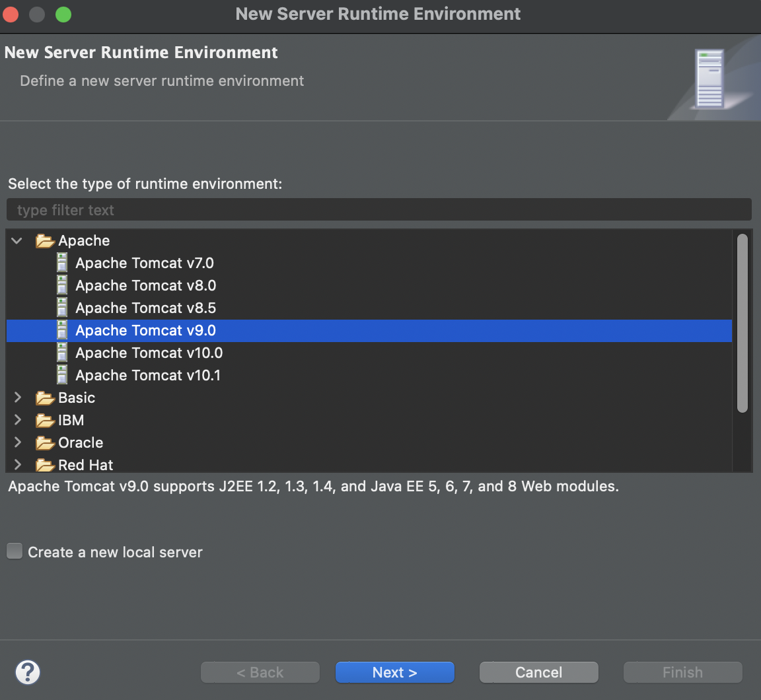Click the green zoom window button
The width and height of the screenshot is (761, 700).
coord(63,15)
